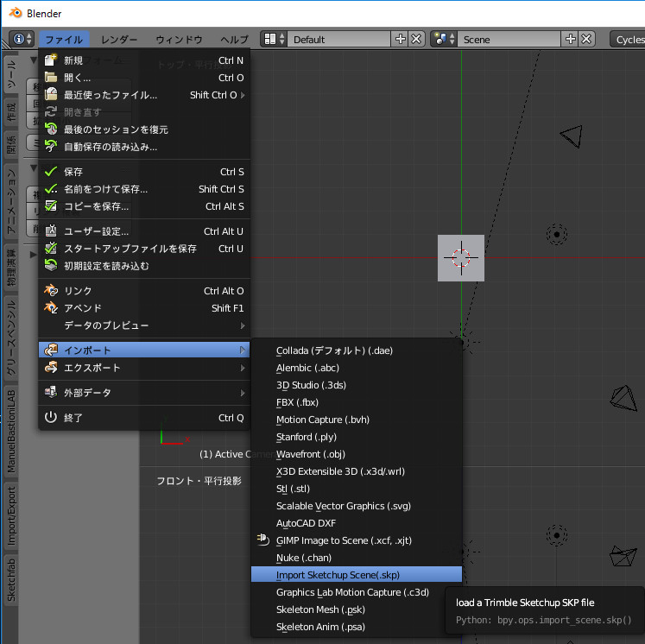Expand the 外部データ submenu

[x=144, y=392]
